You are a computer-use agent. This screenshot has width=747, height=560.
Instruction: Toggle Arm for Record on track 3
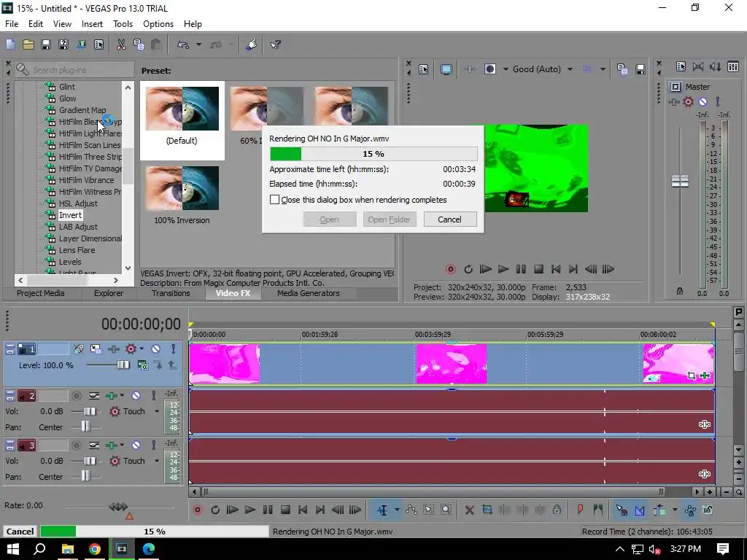(x=76, y=445)
